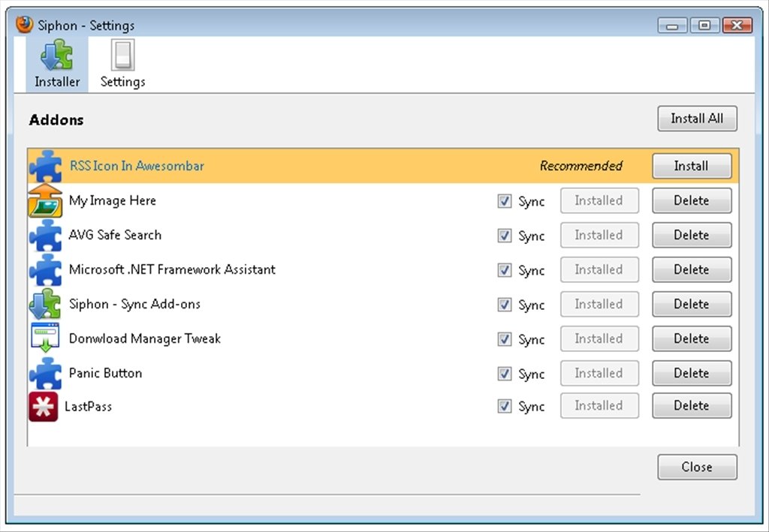
Task: Uncheck Sync for Microsoft .NET Framework Assistant
Action: tap(504, 270)
